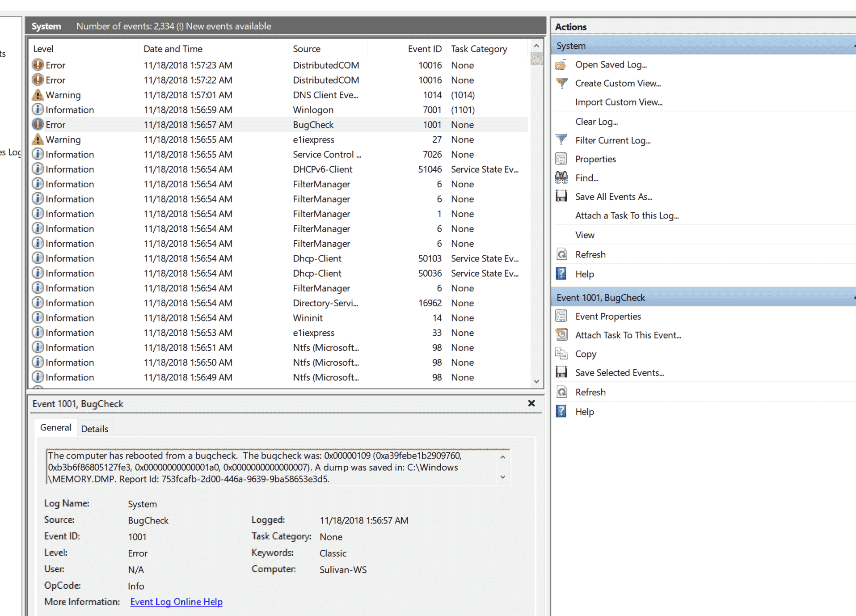The width and height of the screenshot is (856, 616).
Task: Click the Filter Current Log funnel icon
Action: (561, 140)
